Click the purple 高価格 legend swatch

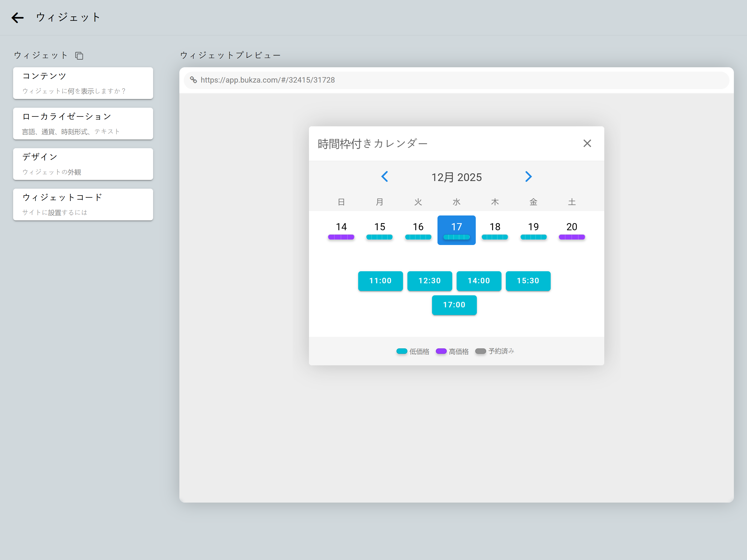click(441, 351)
